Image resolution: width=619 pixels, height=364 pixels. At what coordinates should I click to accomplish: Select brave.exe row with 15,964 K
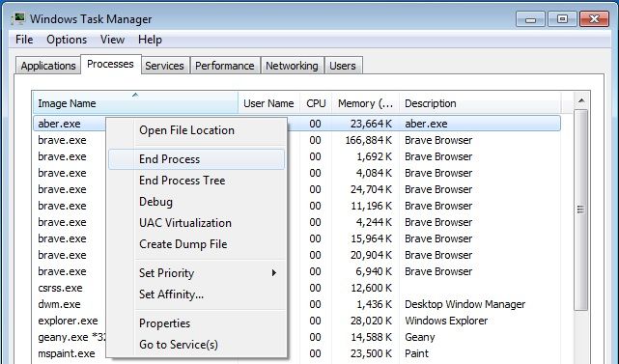click(x=296, y=238)
